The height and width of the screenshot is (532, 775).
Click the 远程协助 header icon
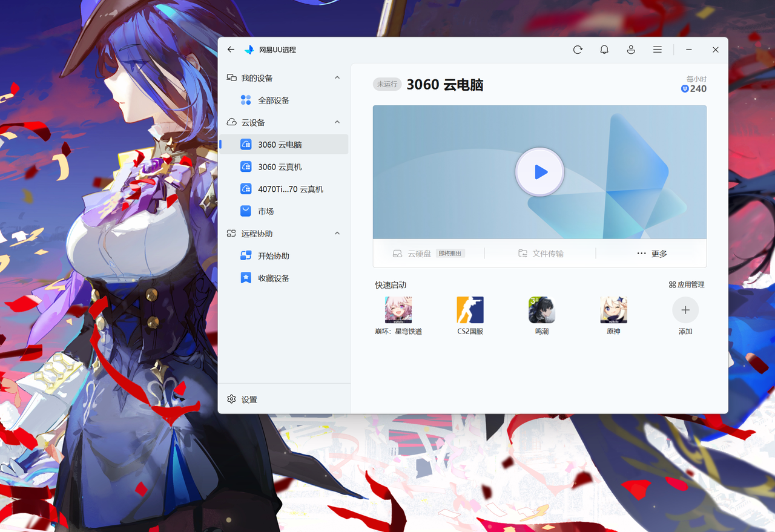[231, 234]
